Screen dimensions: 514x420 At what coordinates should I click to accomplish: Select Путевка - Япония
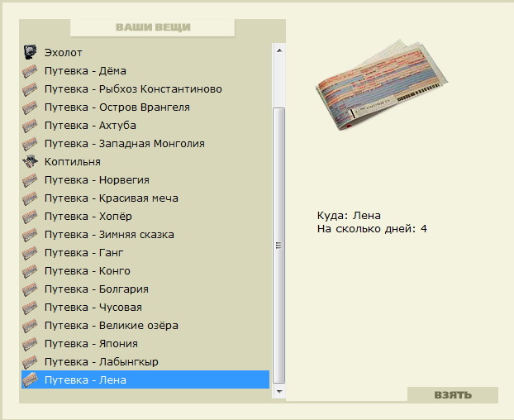point(145,344)
